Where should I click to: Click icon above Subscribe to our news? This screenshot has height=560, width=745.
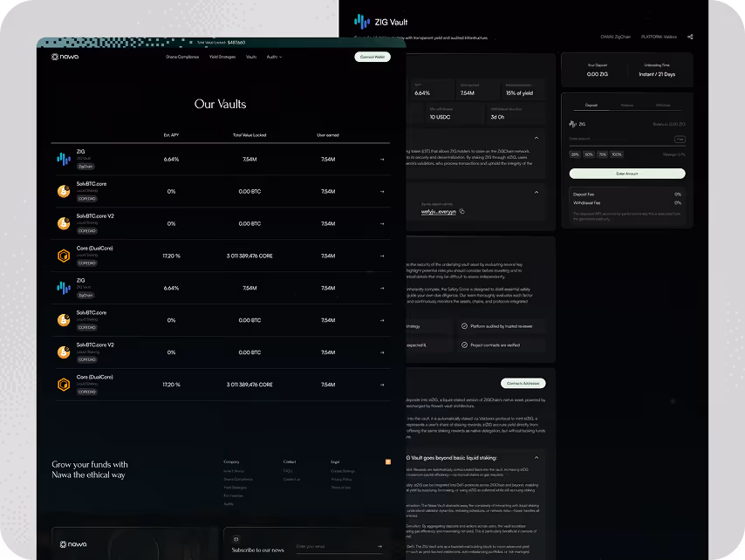click(x=236, y=539)
